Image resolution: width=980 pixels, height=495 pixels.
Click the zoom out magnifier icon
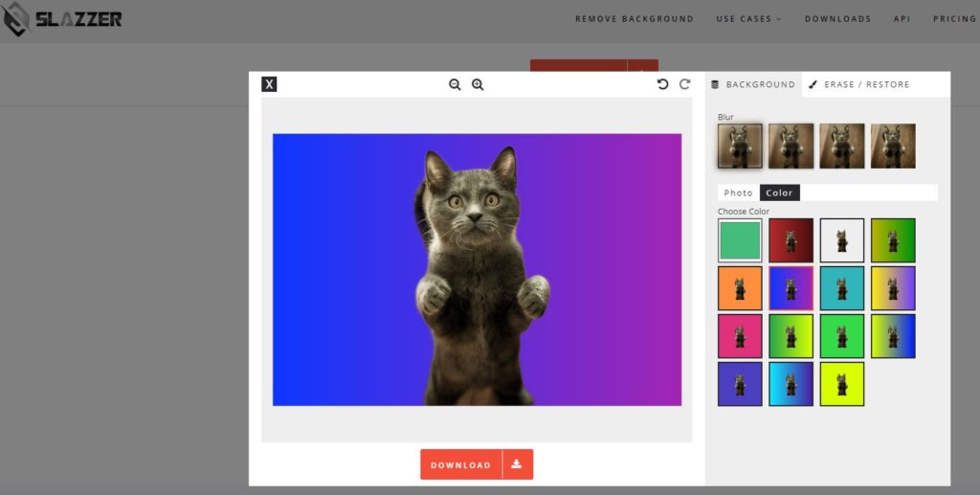(x=455, y=84)
